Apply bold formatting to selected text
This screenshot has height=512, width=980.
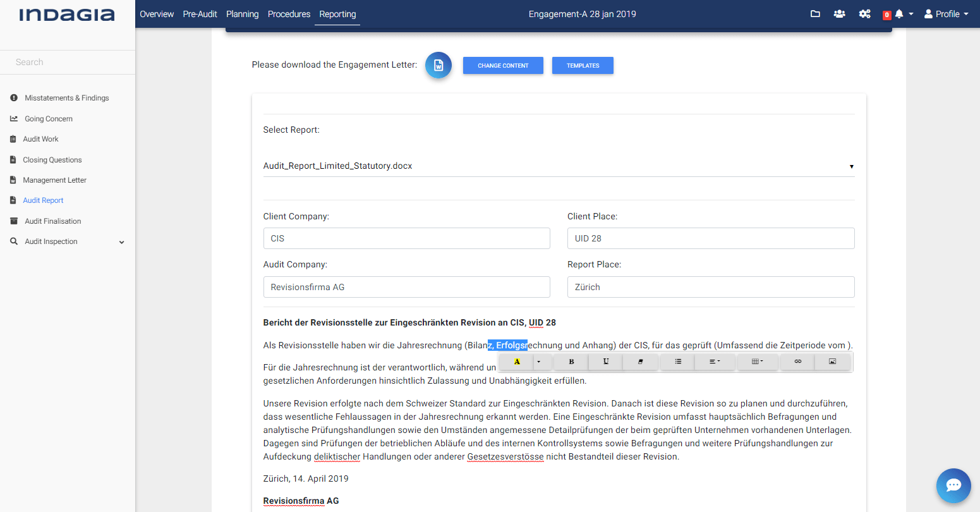[x=571, y=362]
